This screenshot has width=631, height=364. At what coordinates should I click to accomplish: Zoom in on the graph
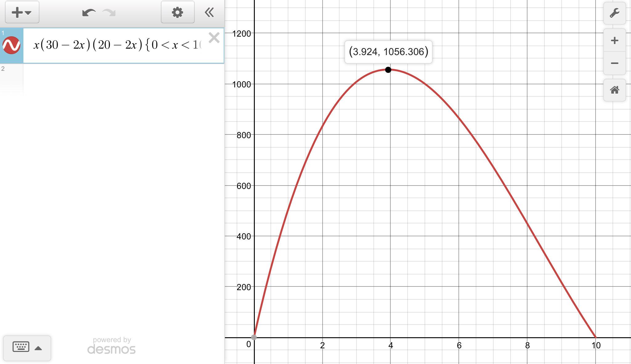pyautogui.click(x=614, y=41)
